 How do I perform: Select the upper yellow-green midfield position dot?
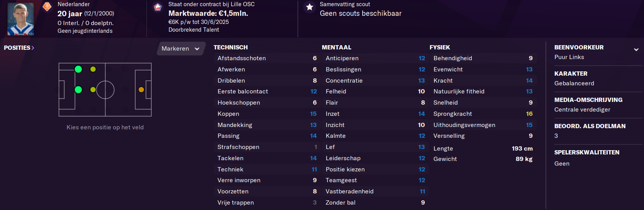tap(93, 69)
